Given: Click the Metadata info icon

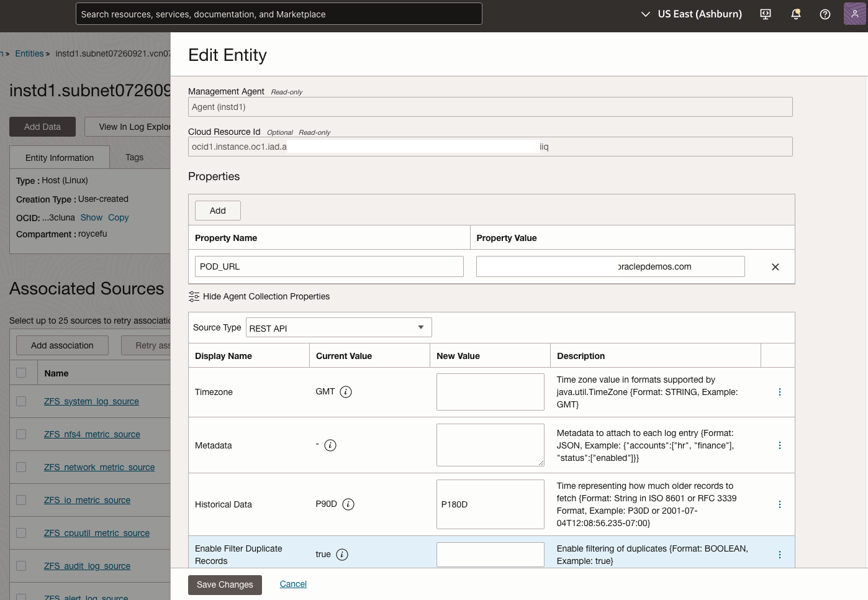Looking at the screenshot, I should pos(330,445).
